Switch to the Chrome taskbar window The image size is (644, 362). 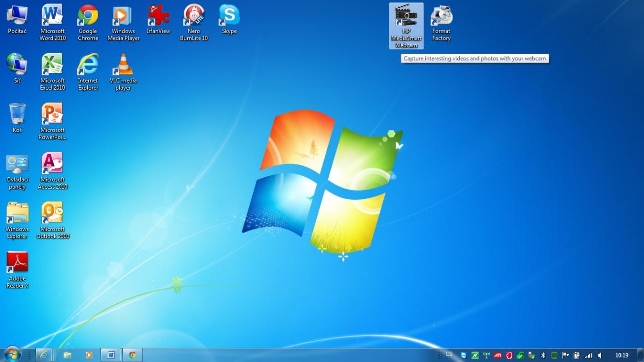(133, 355)
